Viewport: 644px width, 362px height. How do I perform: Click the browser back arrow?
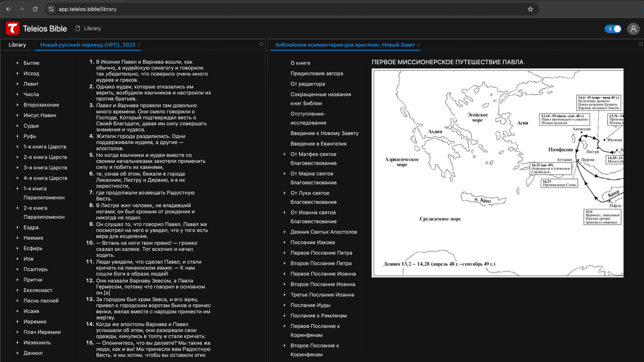8,9
